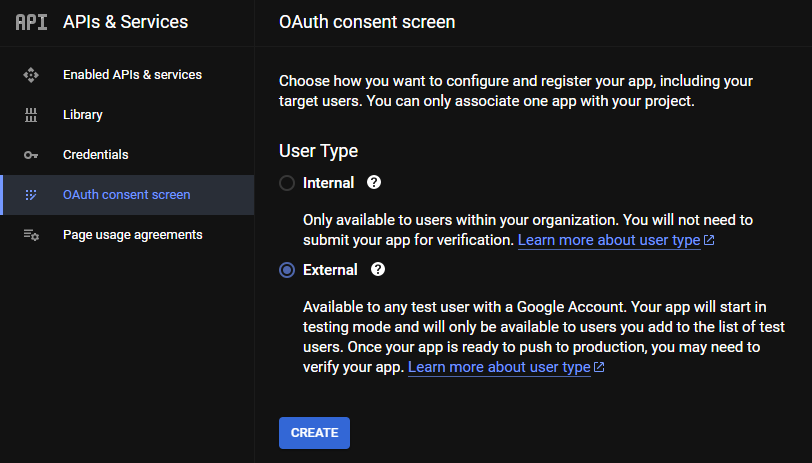Click the Page usage agreements settings icon
Viewport: 812px width, 463px height.
click(x=31, y=235)
